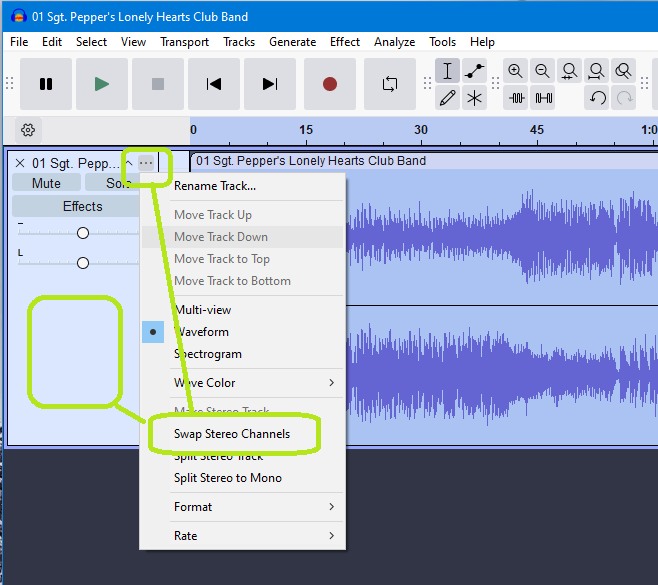The image size is (658, 585).
Task: Select the Envelope tool
Action: point(475,71)
